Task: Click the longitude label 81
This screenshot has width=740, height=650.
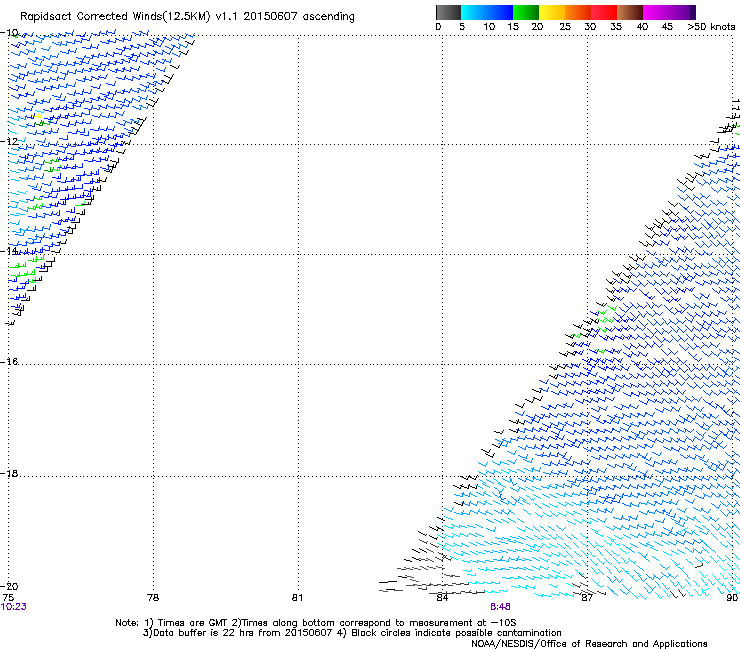Action: (x=297, y=598)
